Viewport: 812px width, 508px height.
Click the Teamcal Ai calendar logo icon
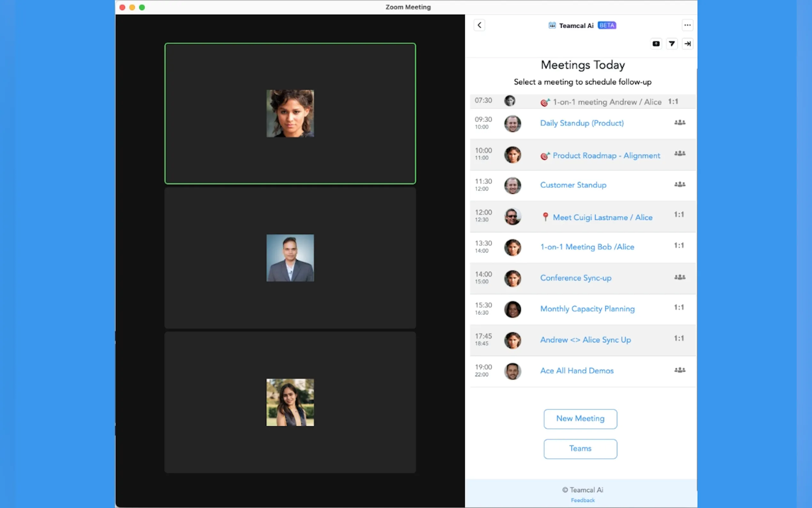click(x=552, y=26)
